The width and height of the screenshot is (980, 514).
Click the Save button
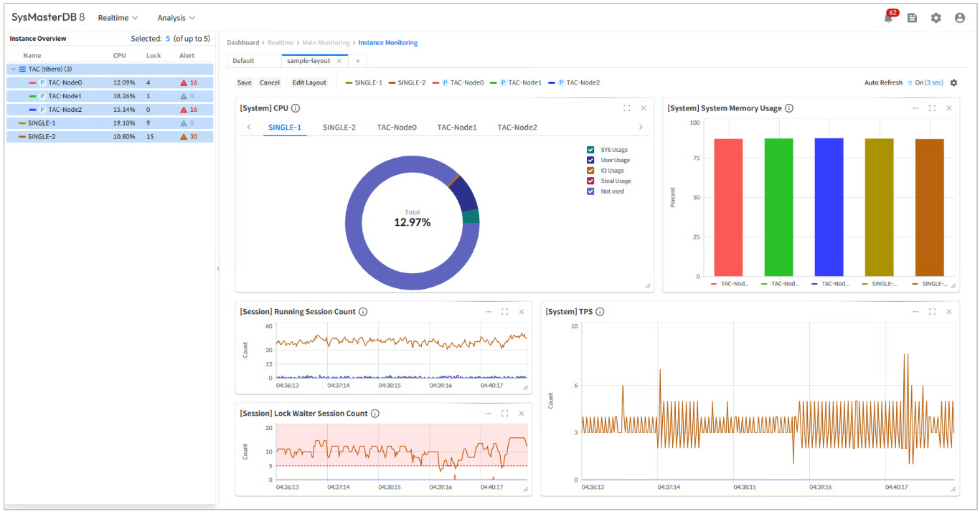coord(244,82)
